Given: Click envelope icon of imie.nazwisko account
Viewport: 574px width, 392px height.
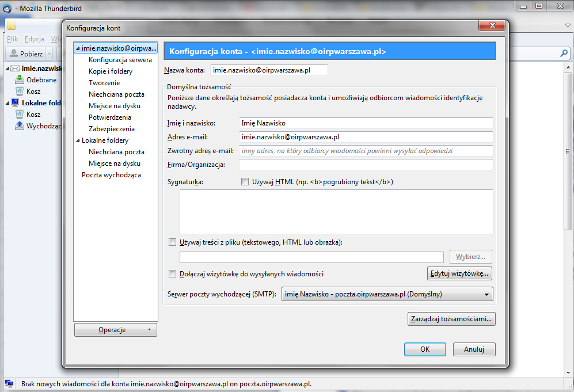Looking at the screenshot, I should pos(15,68).
